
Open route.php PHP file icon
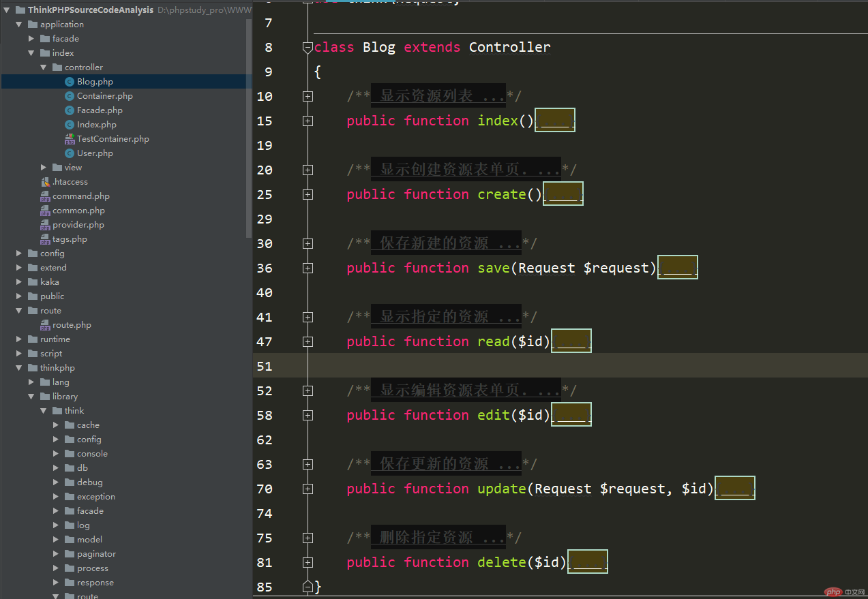pos(45,325)
